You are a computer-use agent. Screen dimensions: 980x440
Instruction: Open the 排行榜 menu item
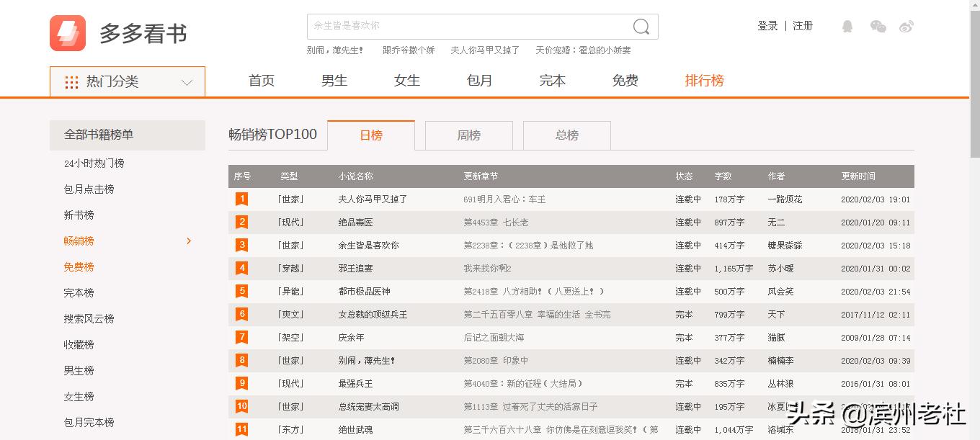coord(704,81)
